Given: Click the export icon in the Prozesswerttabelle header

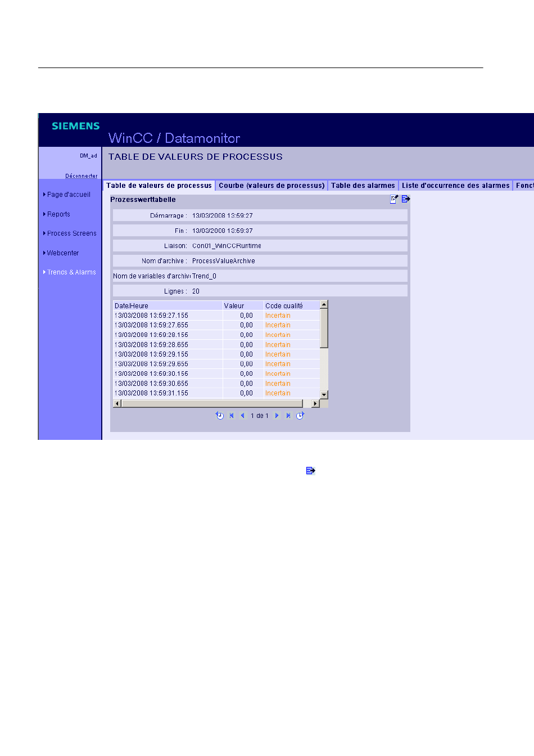Looking at the screenshot, I should tap(406, 199).
